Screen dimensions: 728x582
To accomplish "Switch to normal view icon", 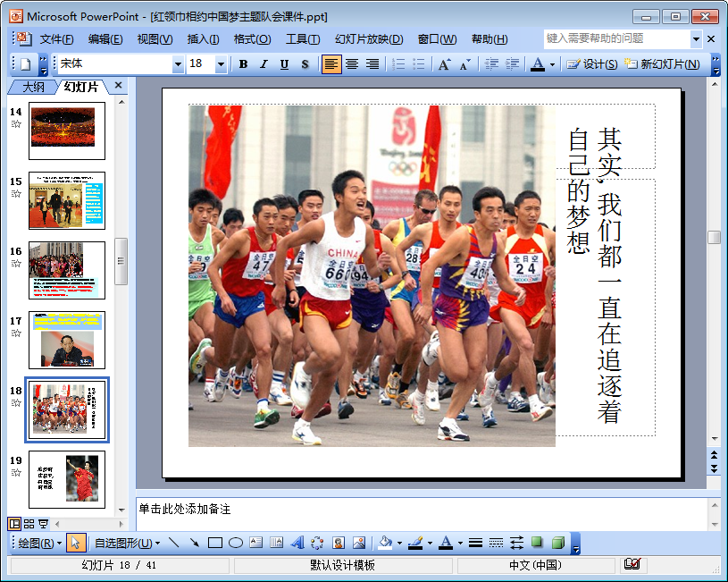I will tap(15, 524).
